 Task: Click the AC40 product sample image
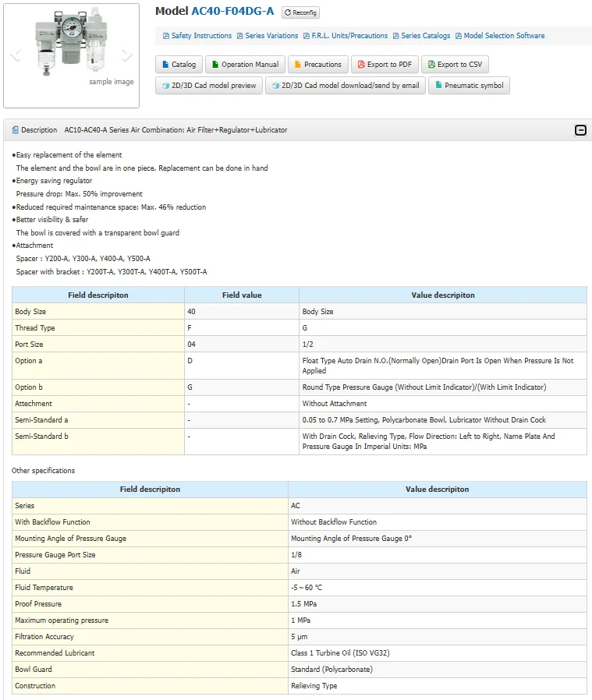pyautogui.click(x=71, y=47)
